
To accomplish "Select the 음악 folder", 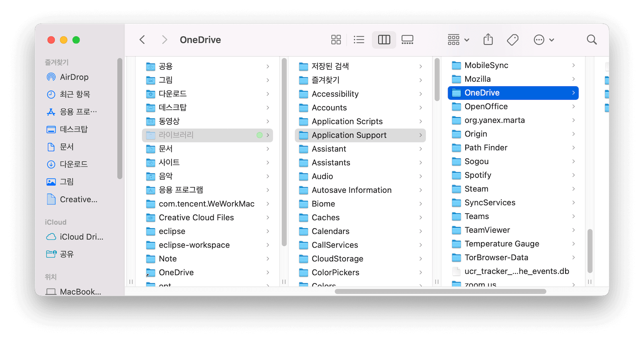I will [207, 176].
